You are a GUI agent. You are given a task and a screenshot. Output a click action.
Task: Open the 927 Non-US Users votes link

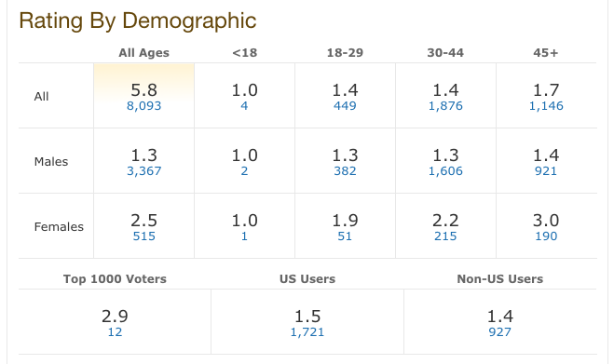pyautogui.click(x=500, y=332)
